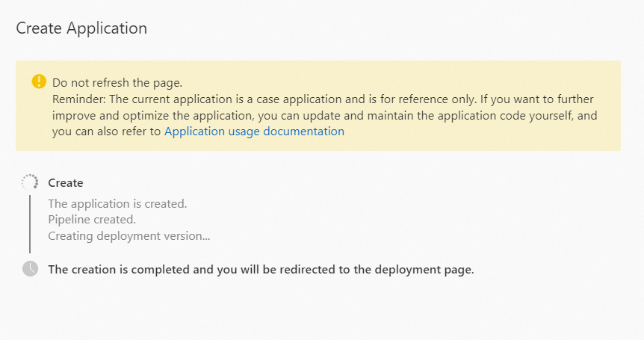Click the Create Application page heading
This screenshot has width=644, height=340.
81,28
